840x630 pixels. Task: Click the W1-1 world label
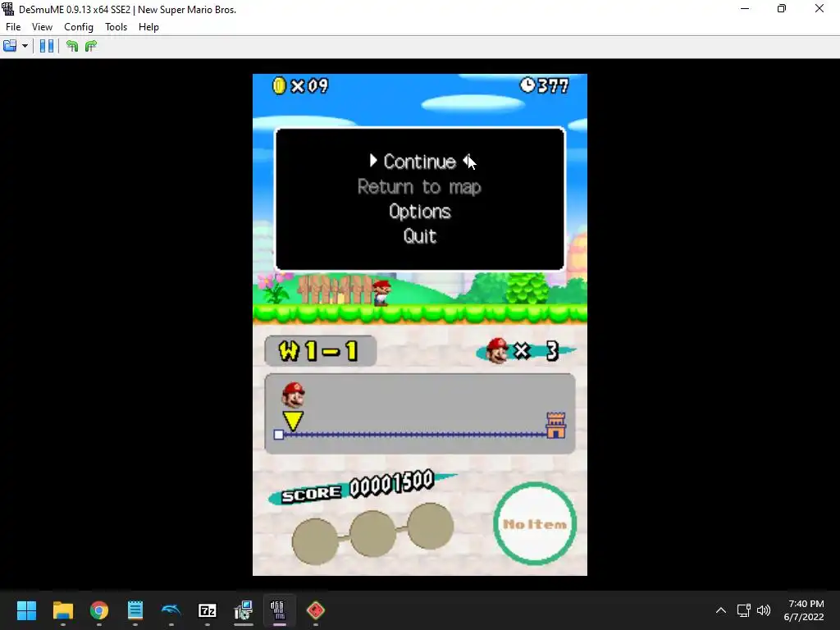[321, 351]
